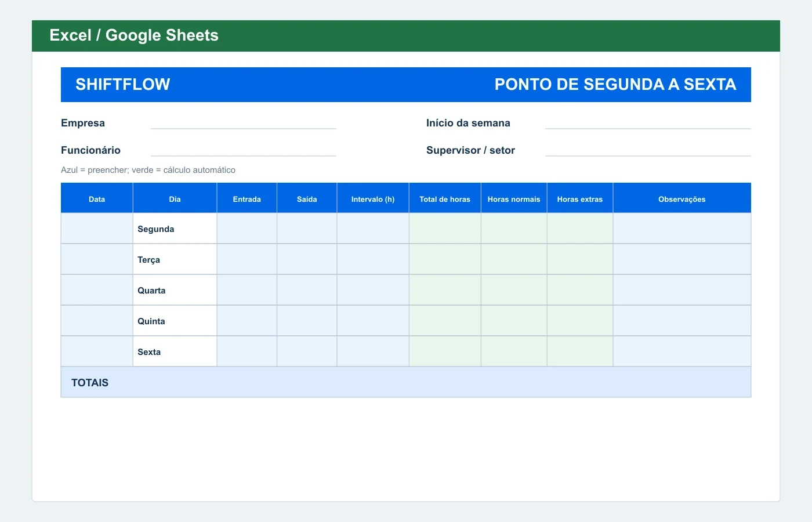The image size is (812, 522).
Task: Select the Saída column header
Action: (307, 199)
